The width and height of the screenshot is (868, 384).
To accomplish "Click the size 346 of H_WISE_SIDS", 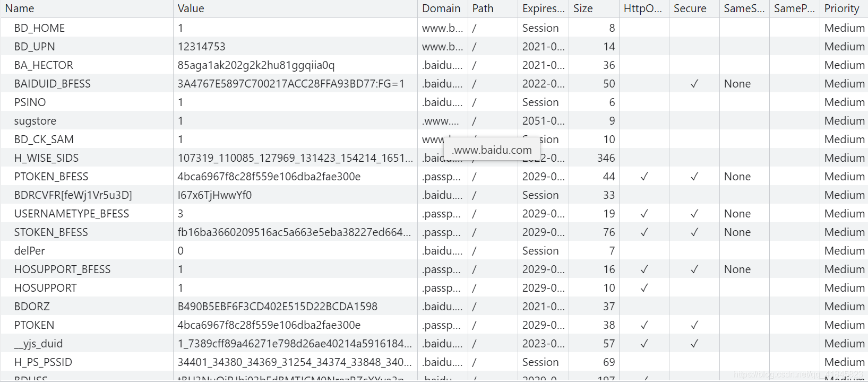I will [x=606, y=158].
